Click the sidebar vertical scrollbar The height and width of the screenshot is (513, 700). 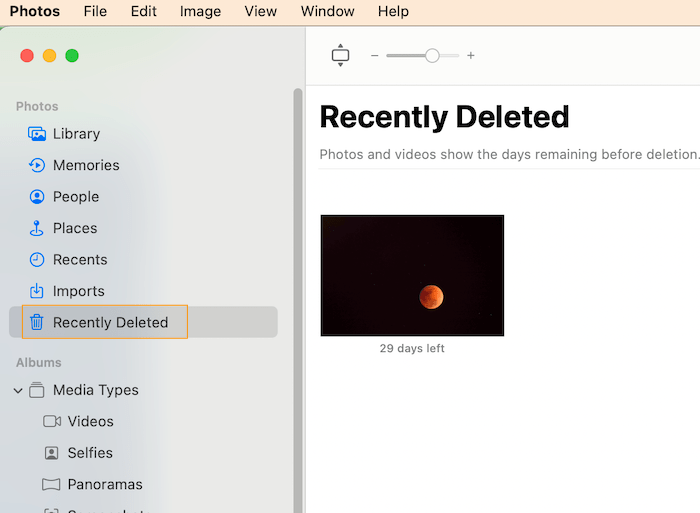click(x=297, y=300)
